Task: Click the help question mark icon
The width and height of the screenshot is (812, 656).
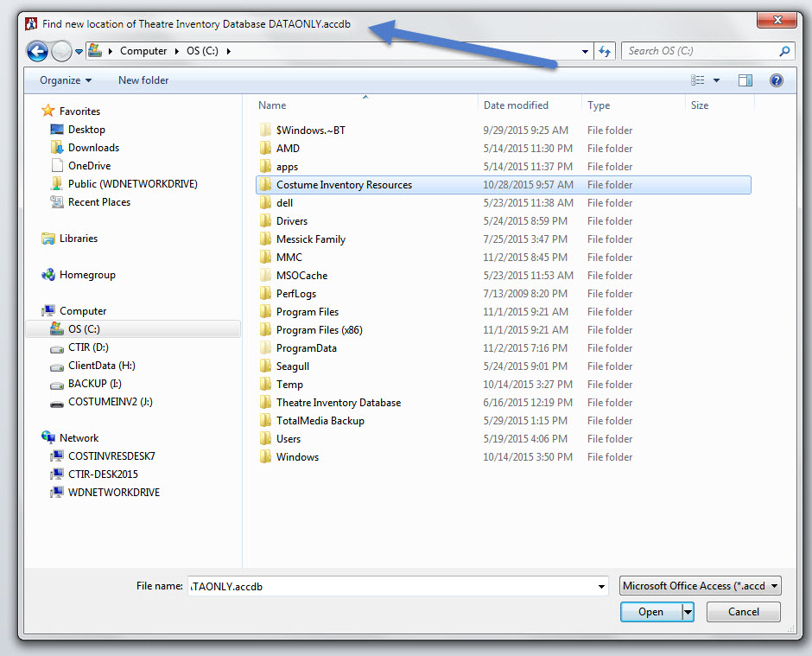Action: [776, 80]
